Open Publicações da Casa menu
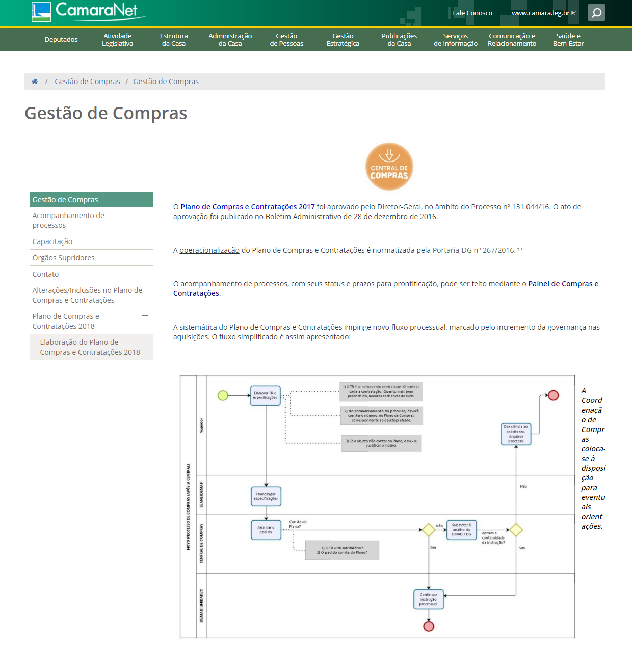632x672 pixels. click(399, 40)
